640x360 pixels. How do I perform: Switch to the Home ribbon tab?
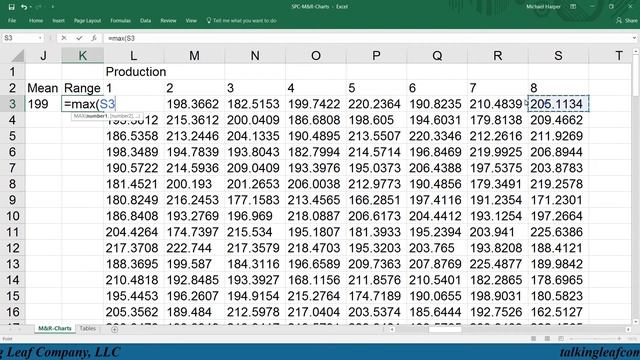pos(36,20)
